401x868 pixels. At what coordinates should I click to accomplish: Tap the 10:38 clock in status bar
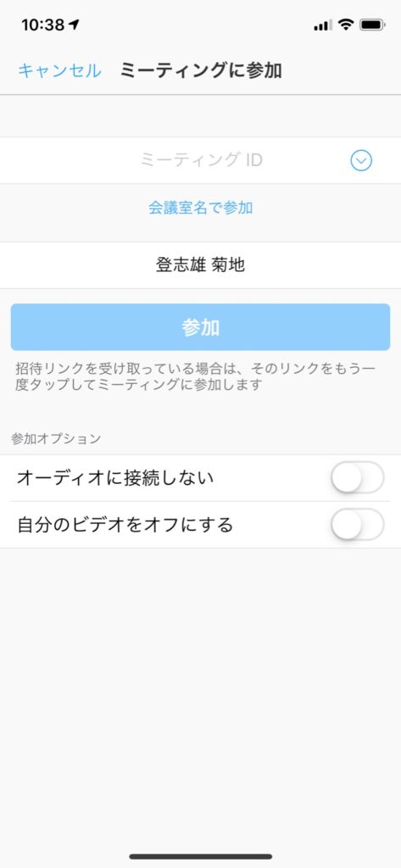43,25
